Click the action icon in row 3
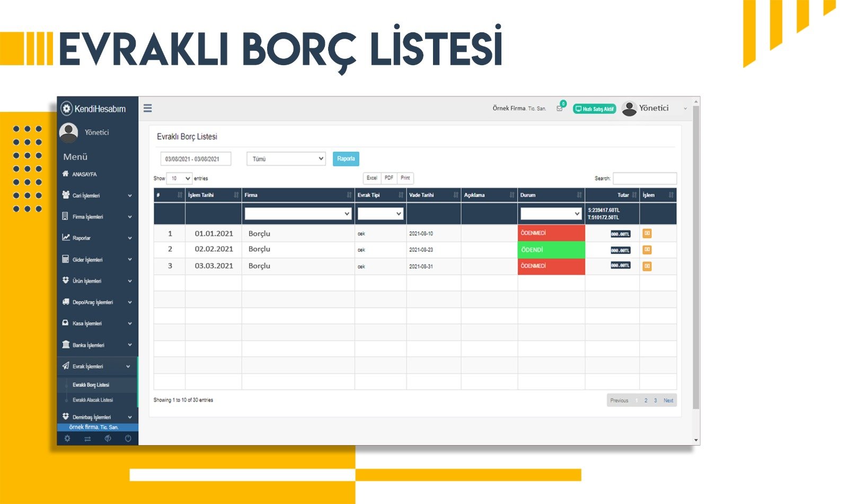The width and height of the screenshot is (848, 504). (x=647, y=266)
